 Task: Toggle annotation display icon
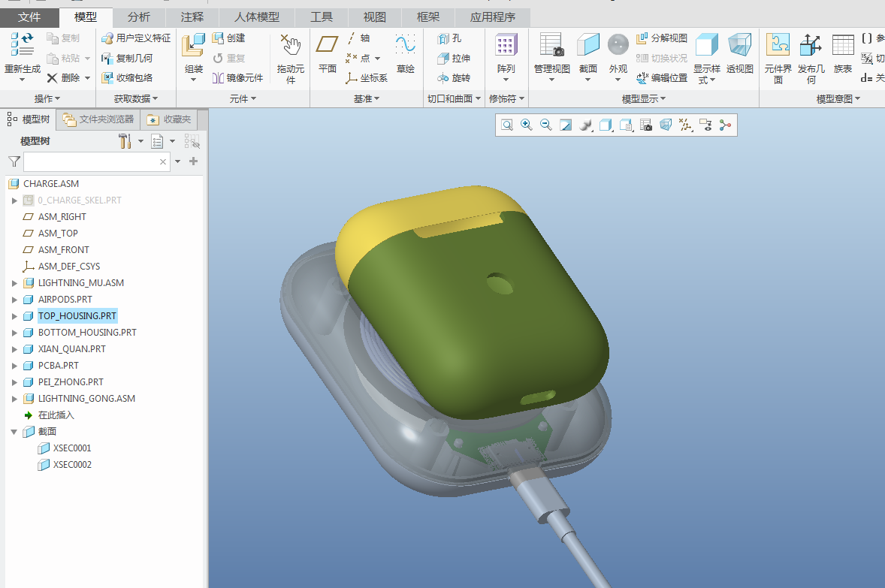pos(705,125)
